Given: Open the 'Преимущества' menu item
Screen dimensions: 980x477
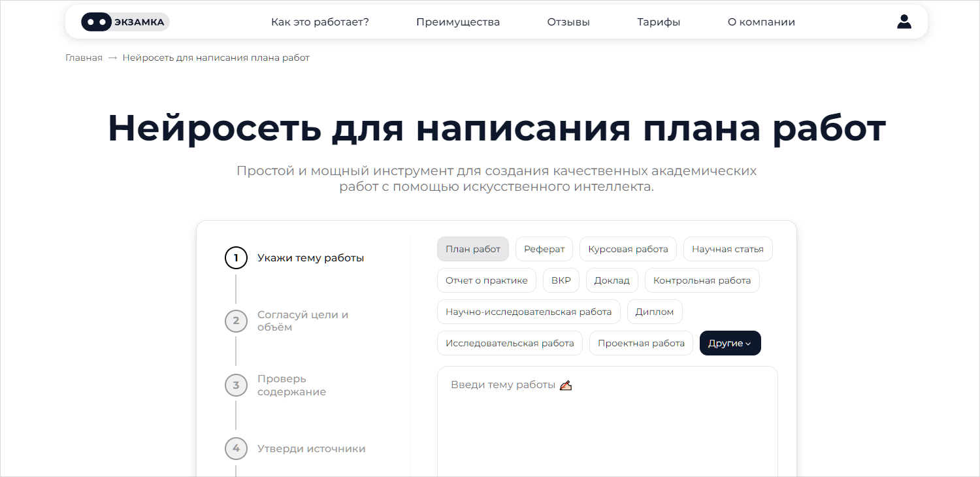Looking at the screenshot, I should pos(457,21).
